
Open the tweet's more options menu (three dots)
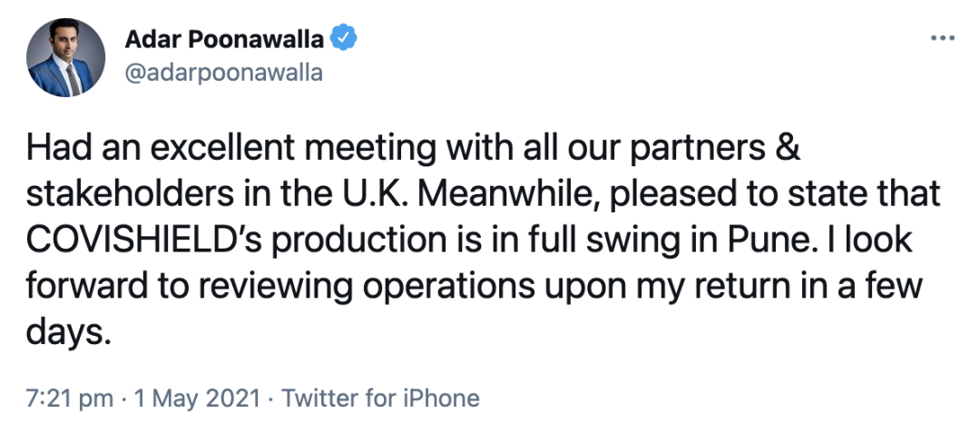click(944, 38)
